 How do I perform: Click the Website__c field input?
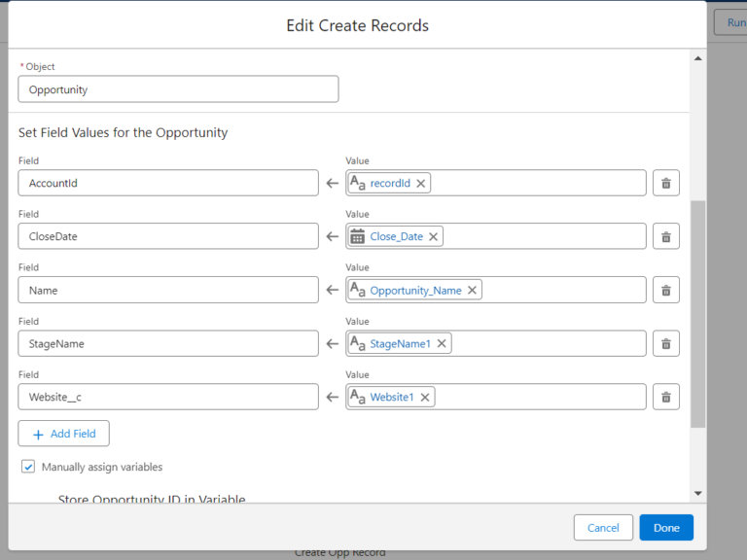click(168, 397)
